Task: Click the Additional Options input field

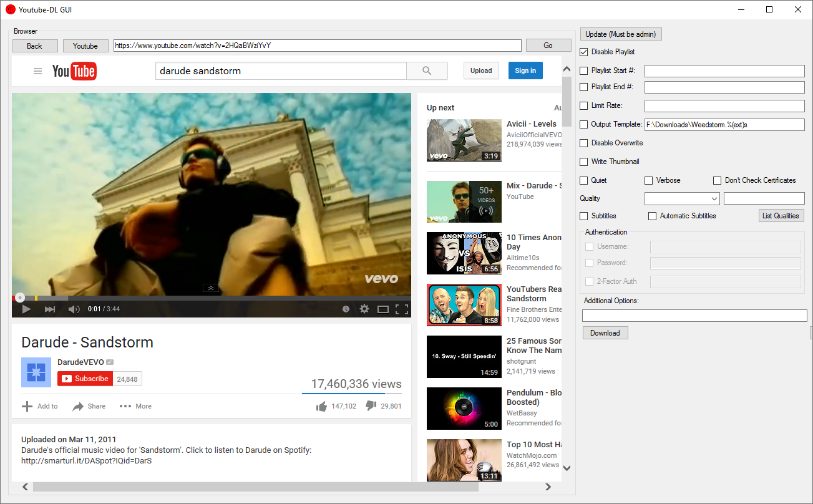Action: [694, 316]
